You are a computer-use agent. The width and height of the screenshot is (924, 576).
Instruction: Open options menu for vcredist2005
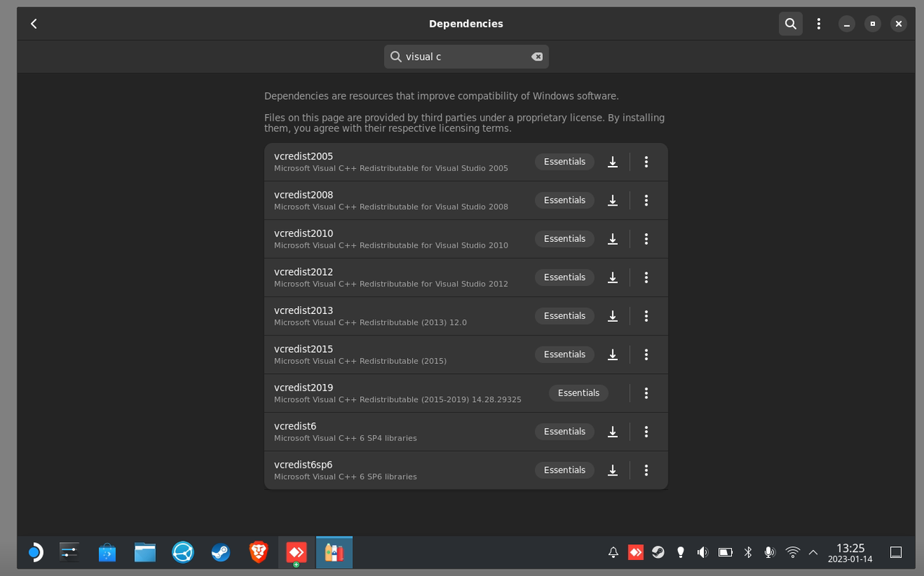(646, 162)
